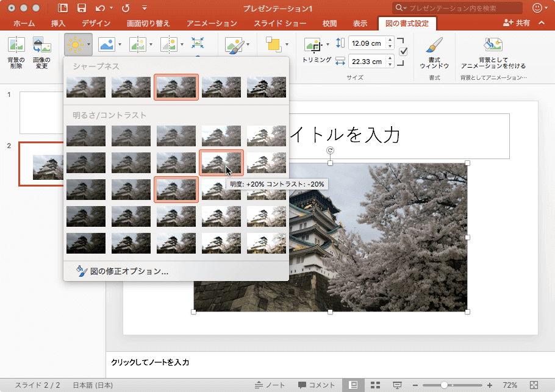Switch to the アニメーション tab
This screenshot has height=392, width=555.
(212, 24)
